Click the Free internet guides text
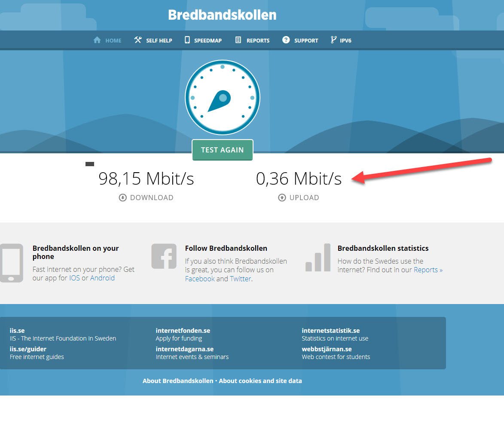The width and height of the screenshot is (504, 429). click(x=37, y=357)
